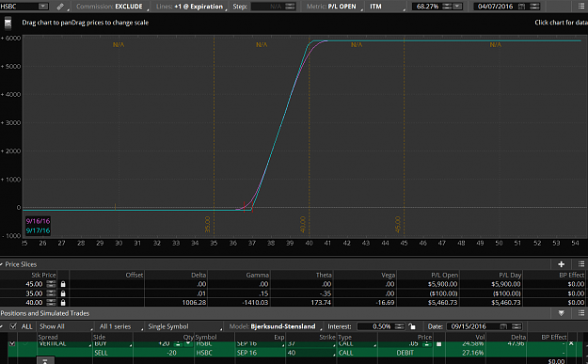The width and height of the screenshot is (588, 364).
Task: Adjust the Interest 0.50% stepper
Action: coord(400,326)
